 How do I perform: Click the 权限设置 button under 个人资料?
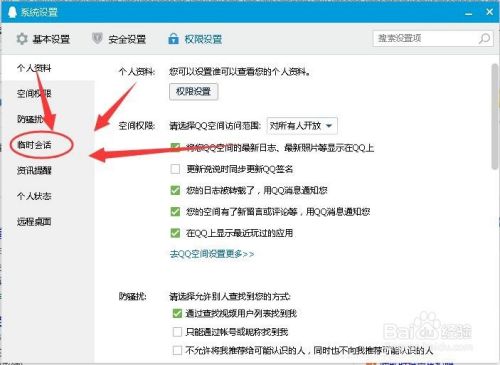(x=193, y=91)
